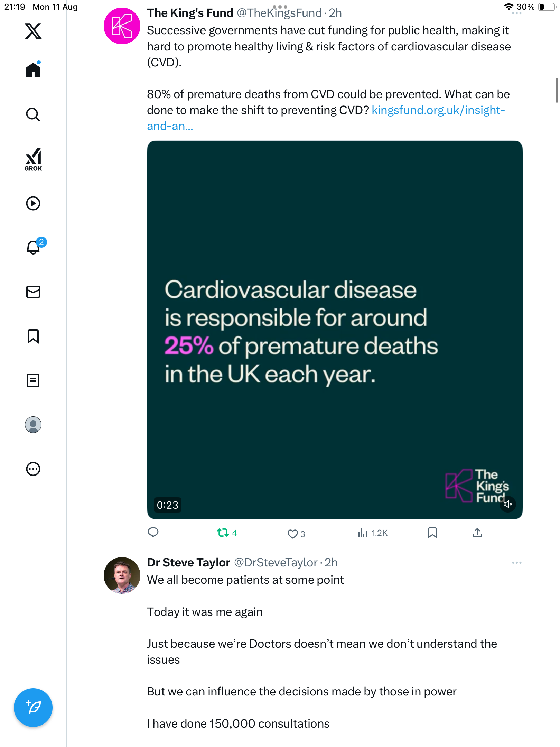Open the Search page
Screen dimensions: 560x747
tap(33, 114)
